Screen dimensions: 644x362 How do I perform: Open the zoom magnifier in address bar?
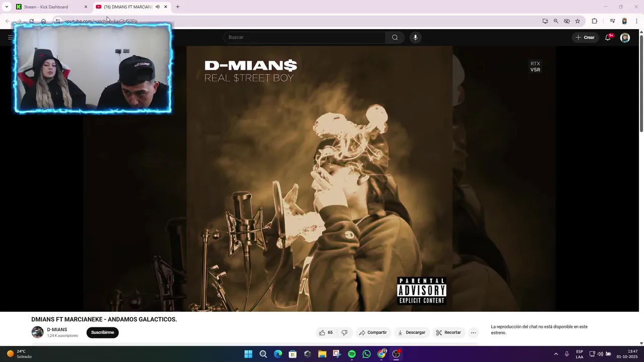point(556,21)
